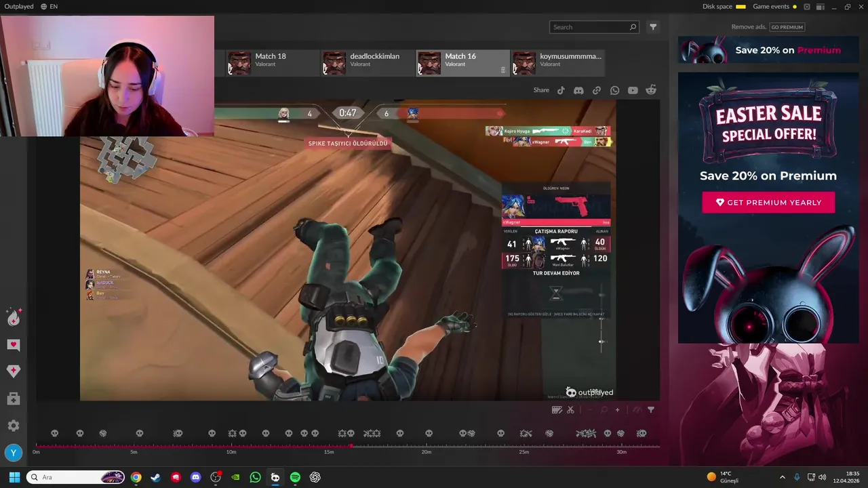Image resolution: width=868 pixels, height=488 pixels.
Task: Click Save 20% on Premium banner
Action: coord(769,50)
